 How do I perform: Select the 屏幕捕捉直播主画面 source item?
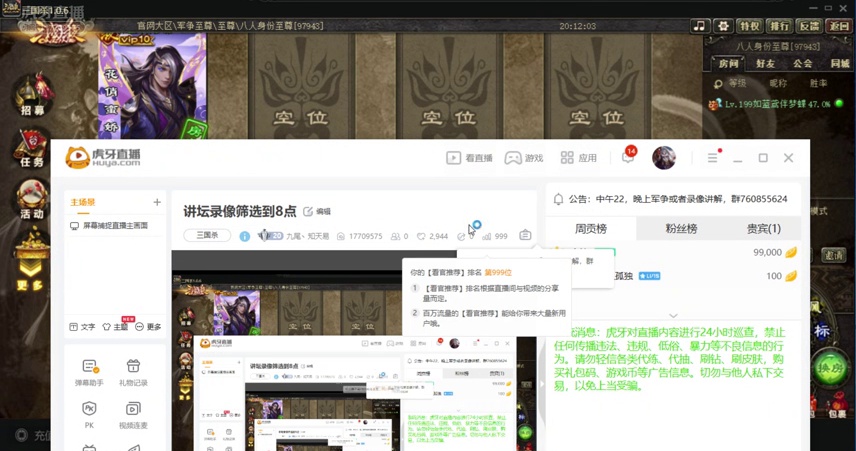115,226
